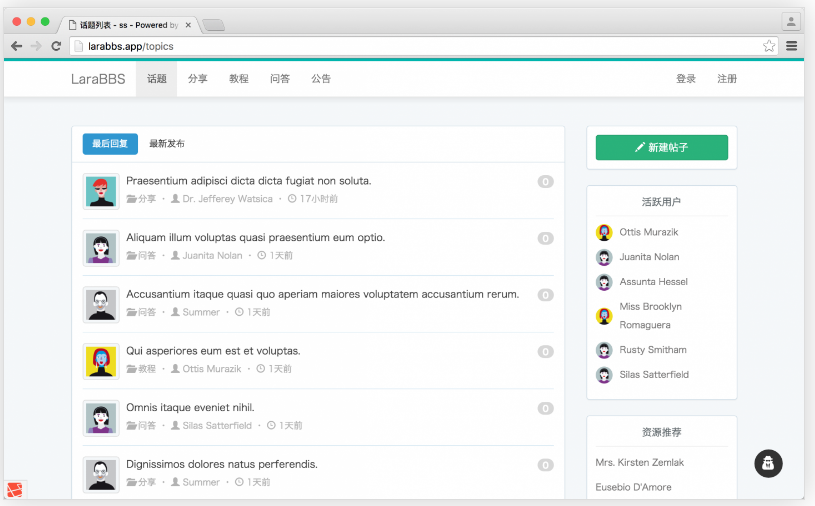Click avatar beside Omnis itaque eveniet topic
The width and height of the screenshot is (815, 506).
pyautogui.click(x=101, y=418)
